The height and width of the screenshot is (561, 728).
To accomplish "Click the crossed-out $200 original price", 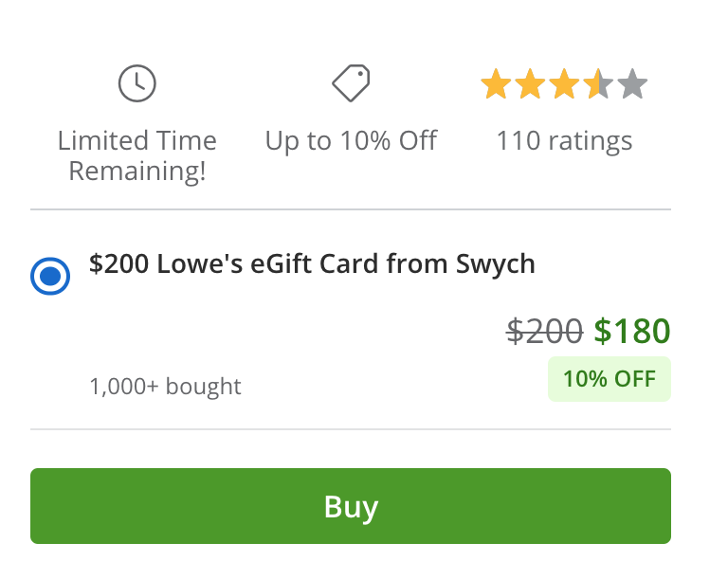I will [545, 332].
